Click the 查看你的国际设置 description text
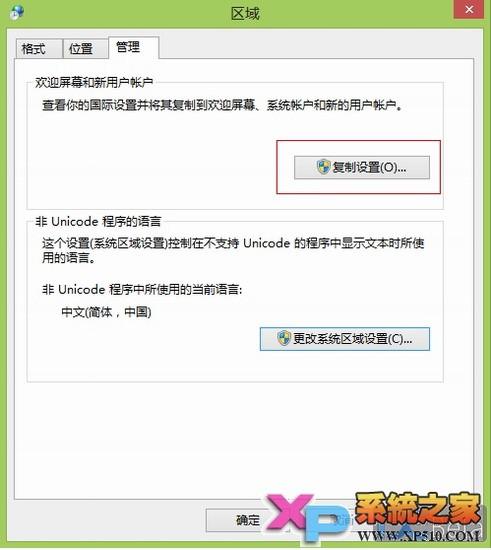The width and height of the screenshot is (491, 550). click(222, 105)
